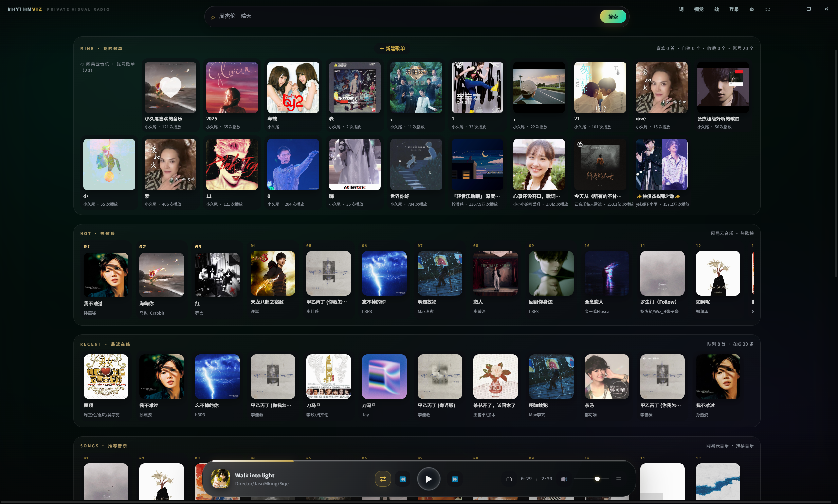
Task: Mute audio with the speaker icon
Action: tap(564, 479)
